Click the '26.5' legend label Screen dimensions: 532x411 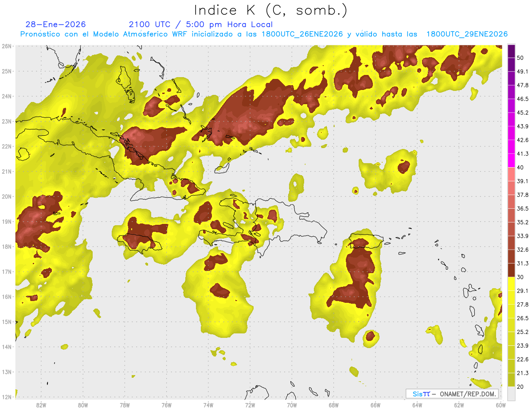click(x=522, y=318)
